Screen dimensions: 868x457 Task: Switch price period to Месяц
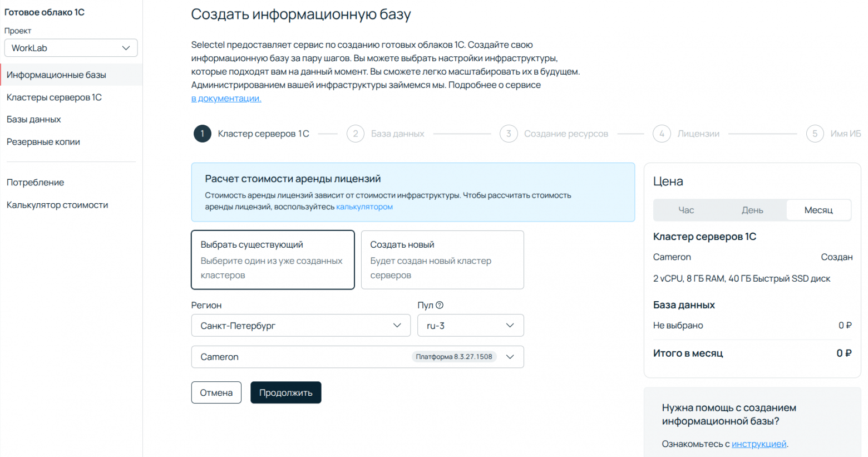(818, 210)
